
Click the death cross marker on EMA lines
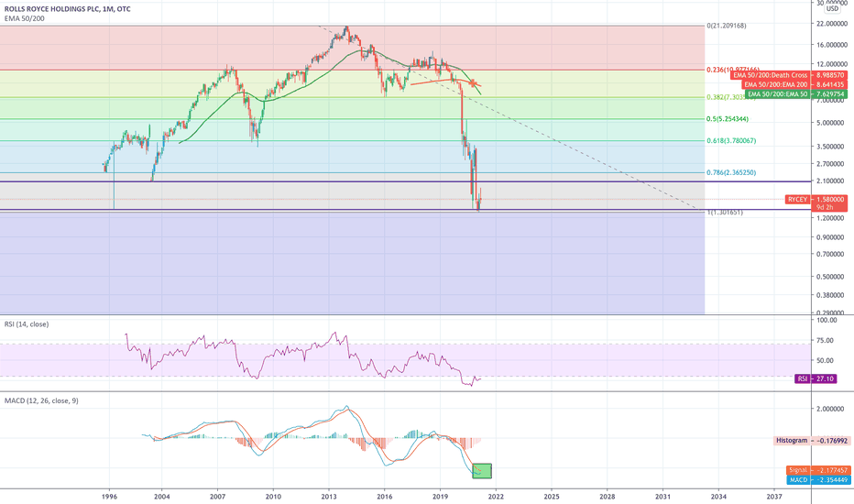coord(473,83)
